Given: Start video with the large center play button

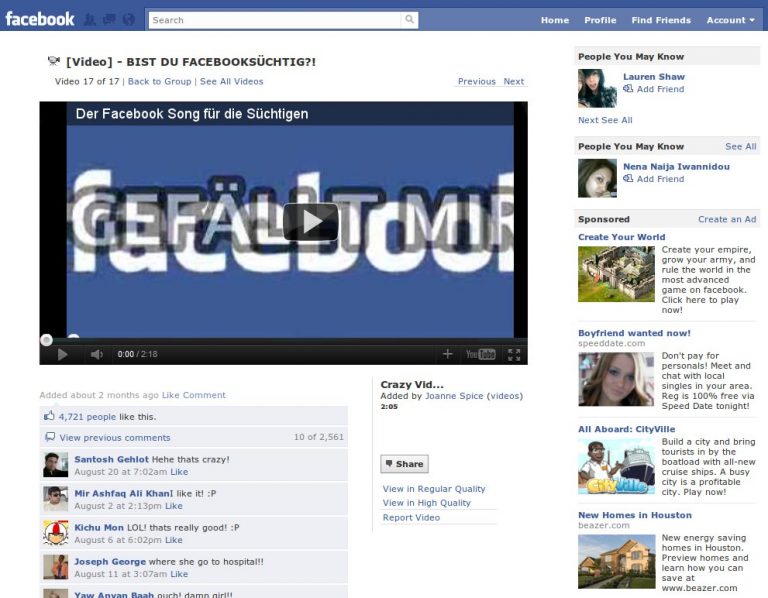Looking at the screenshot, I should [311, 222].
